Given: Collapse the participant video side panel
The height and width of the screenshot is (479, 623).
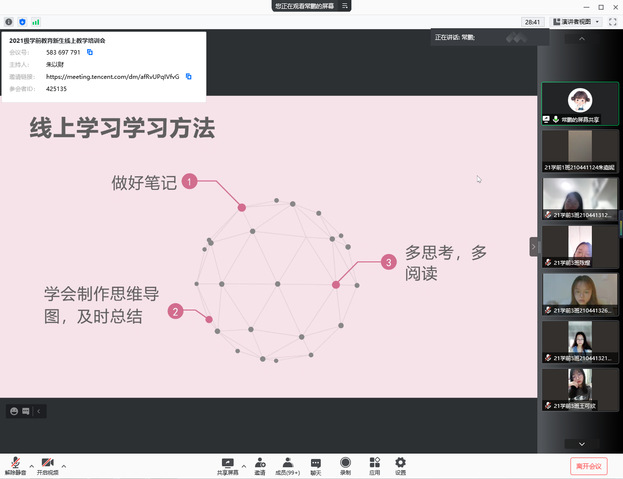Looking at the screenshot, I should (x=534, y=246).
